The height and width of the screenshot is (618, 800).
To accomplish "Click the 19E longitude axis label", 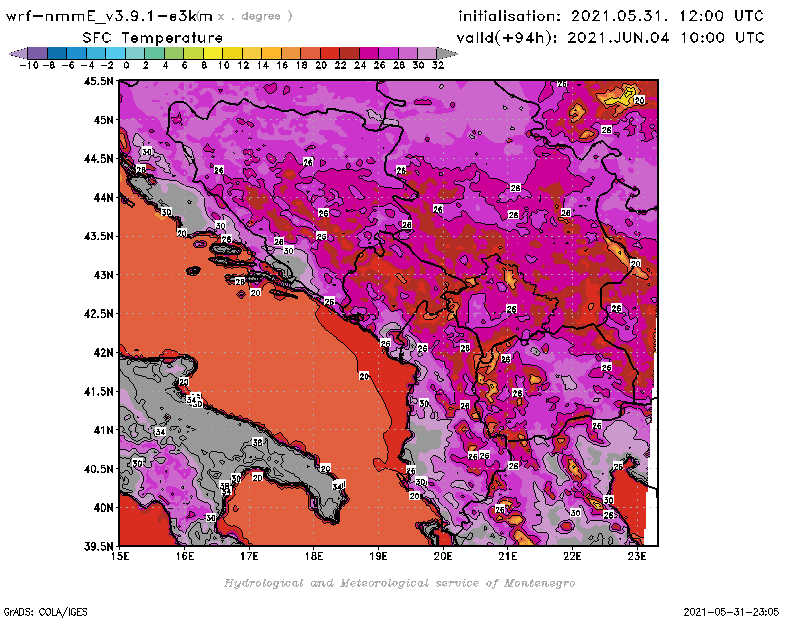I will click(x=379, y=556).
